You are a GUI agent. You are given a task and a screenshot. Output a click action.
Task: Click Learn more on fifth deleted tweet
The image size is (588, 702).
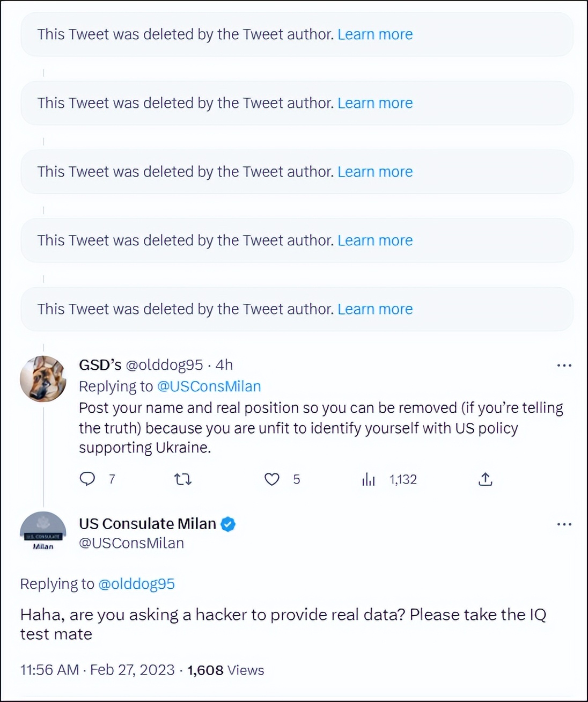point(375,309)
